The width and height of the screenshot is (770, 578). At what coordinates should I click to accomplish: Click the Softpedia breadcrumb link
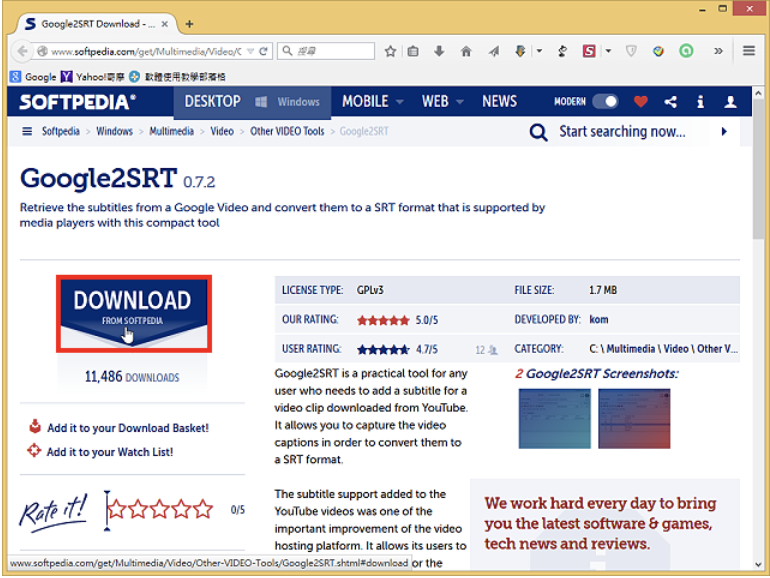coord(60,131)
